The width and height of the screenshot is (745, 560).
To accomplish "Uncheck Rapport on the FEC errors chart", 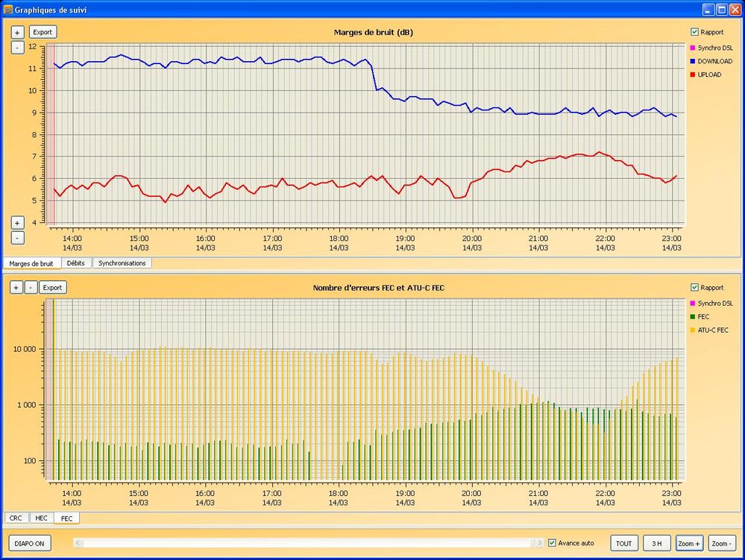I will tap(694, 287).
